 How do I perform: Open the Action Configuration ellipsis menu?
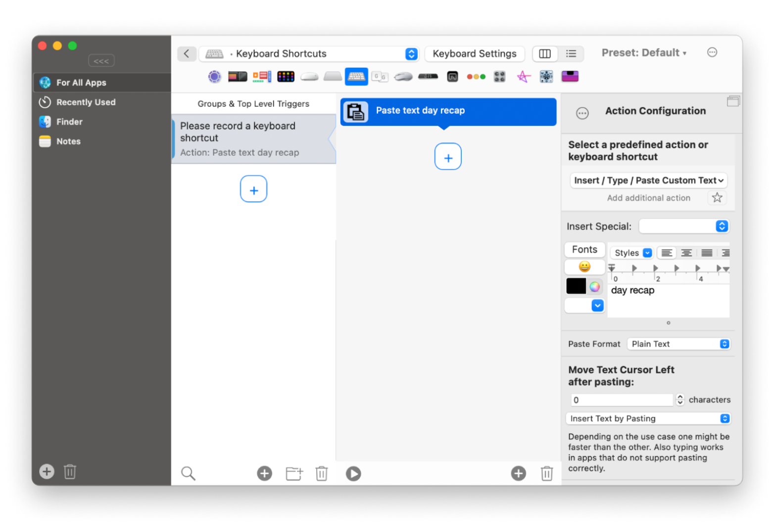(582, 114)
